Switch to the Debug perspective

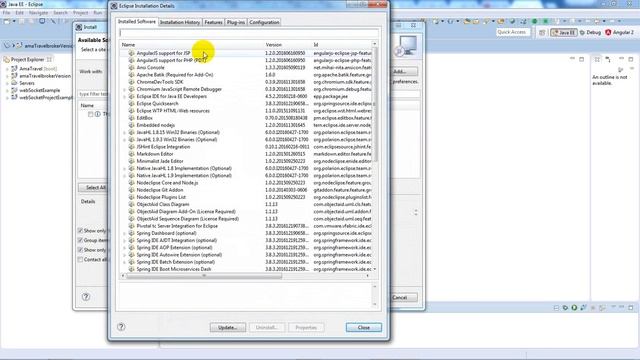coord(590,32)
